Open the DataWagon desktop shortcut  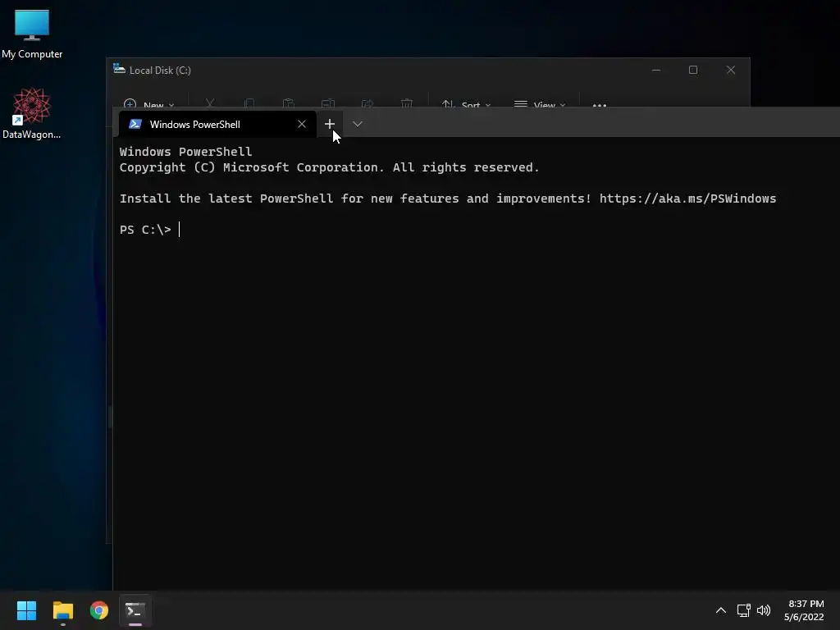click(x=32, y=113)
